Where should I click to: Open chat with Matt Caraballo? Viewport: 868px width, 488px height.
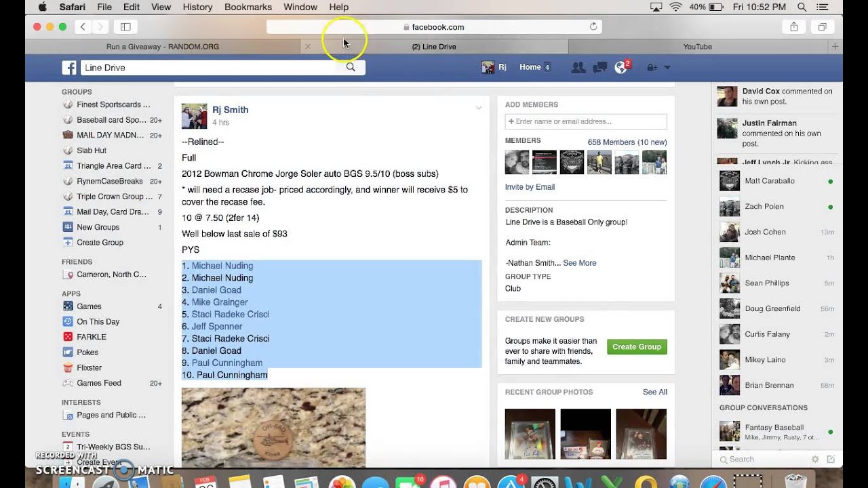(x=777, y=181)
